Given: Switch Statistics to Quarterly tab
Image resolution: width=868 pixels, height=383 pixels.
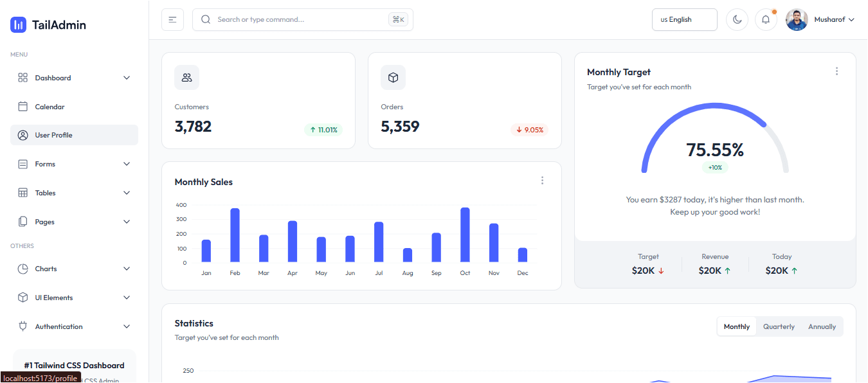Looking at the screenshot, I should tap(779, 326).
